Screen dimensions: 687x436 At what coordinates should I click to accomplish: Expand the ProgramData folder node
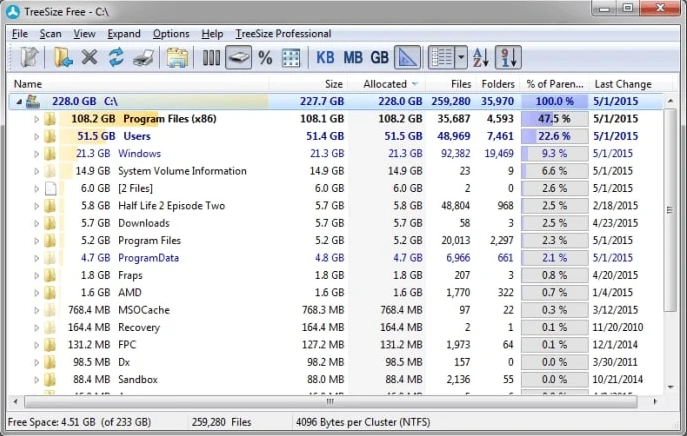[x=36, y=258]
